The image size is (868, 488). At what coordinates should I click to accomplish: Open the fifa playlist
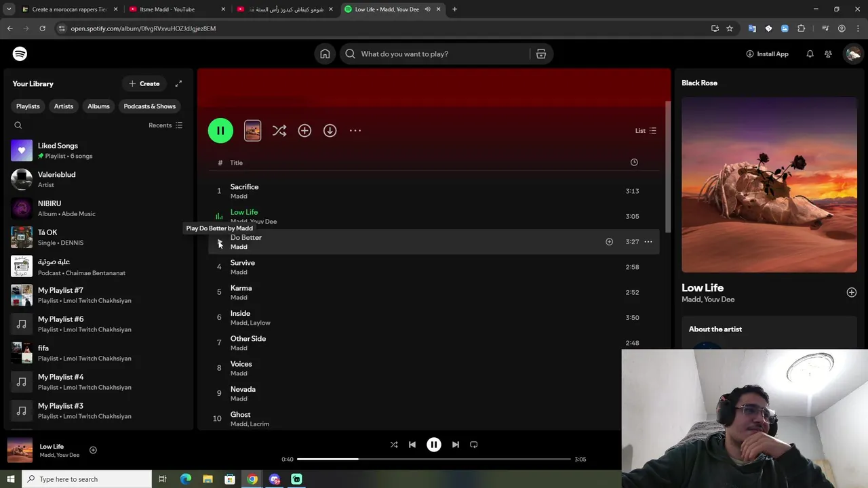(98, 352)
